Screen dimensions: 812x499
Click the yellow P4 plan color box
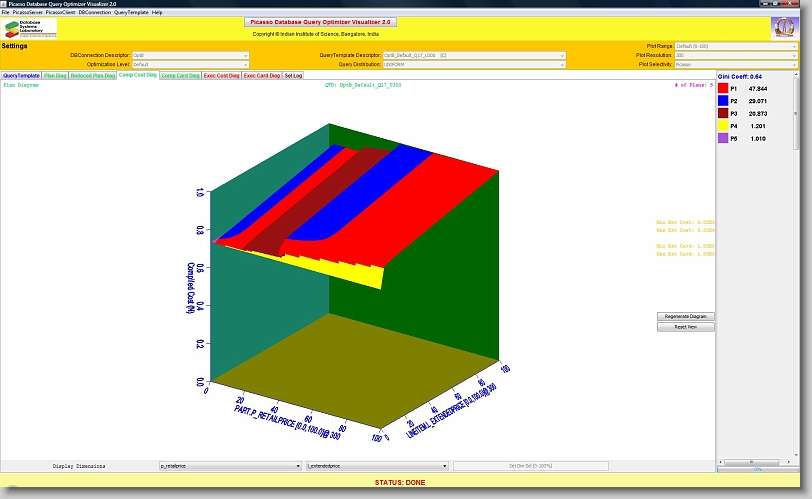click(724, 126)
